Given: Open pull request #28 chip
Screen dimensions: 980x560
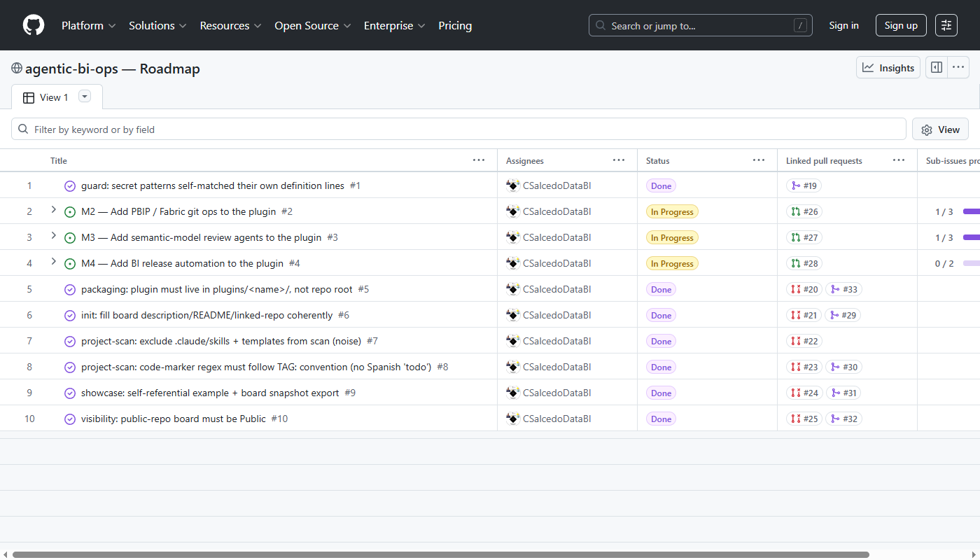Looking at the screenshot, I should click(804, 263).
